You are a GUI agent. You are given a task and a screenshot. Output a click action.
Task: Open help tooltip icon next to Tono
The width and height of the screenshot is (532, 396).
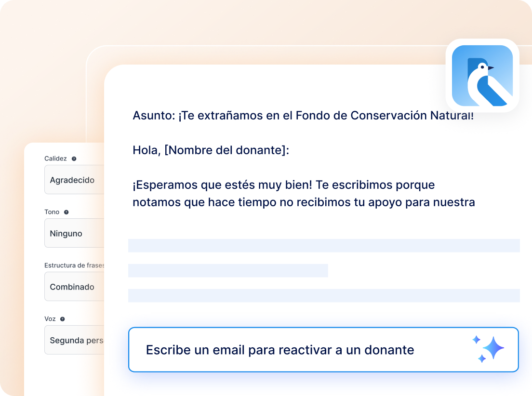(66, 212)
